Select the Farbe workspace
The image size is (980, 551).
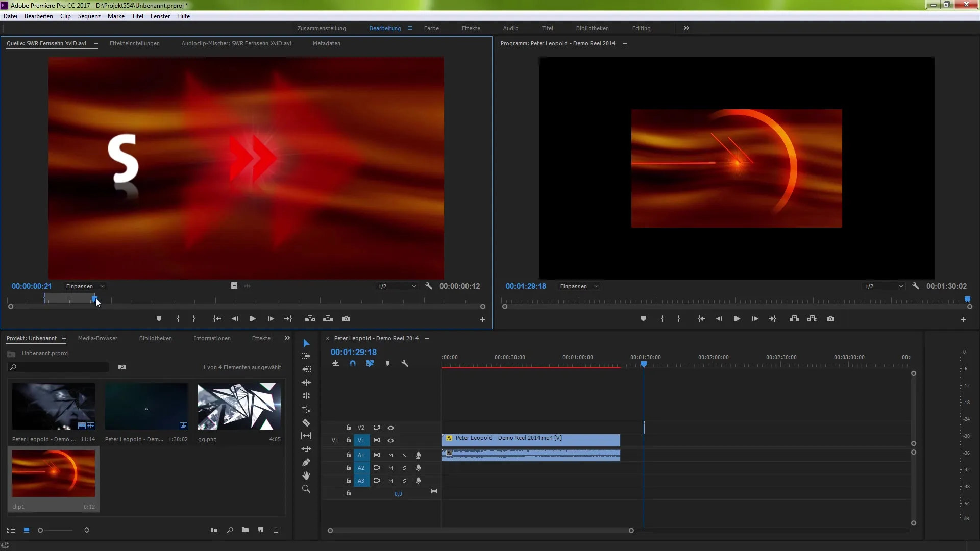pyautogui.click(x=431, y=28)
